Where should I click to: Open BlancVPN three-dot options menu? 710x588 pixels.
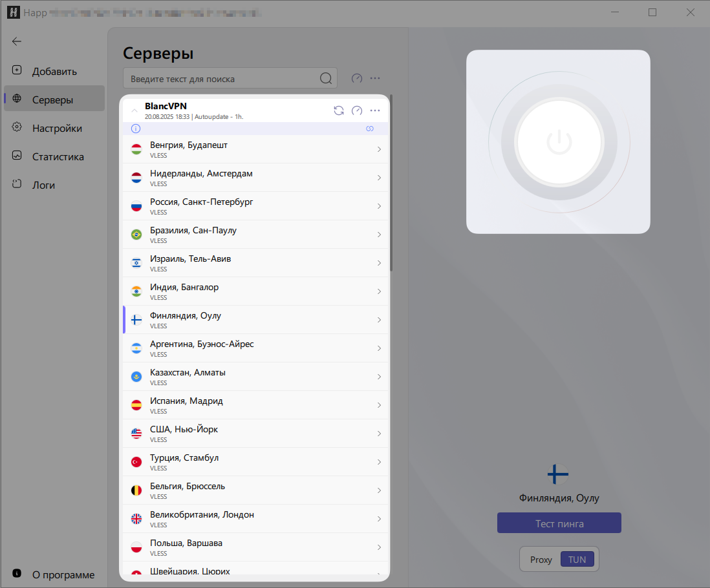coord(375,110)
